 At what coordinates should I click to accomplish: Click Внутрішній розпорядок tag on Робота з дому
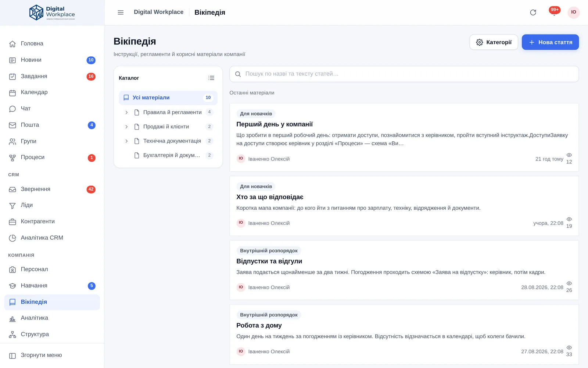tap(269, 315)
